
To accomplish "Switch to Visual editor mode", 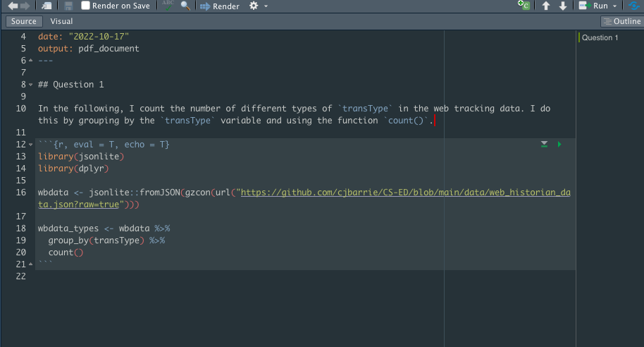I will click(61, 21).
